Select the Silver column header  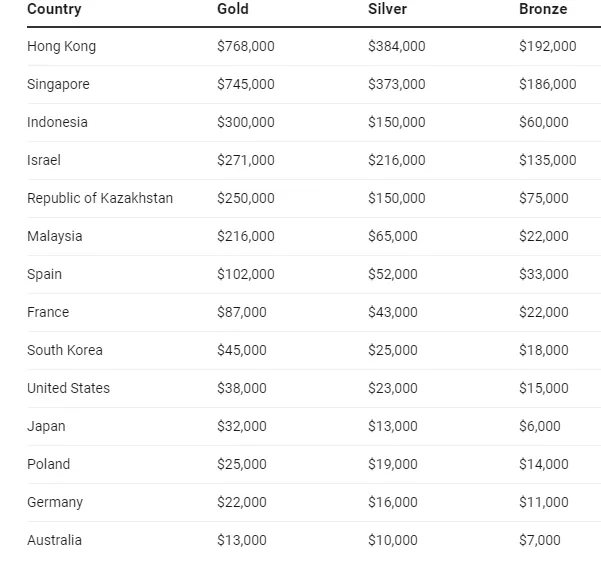[x=387, y=9]
